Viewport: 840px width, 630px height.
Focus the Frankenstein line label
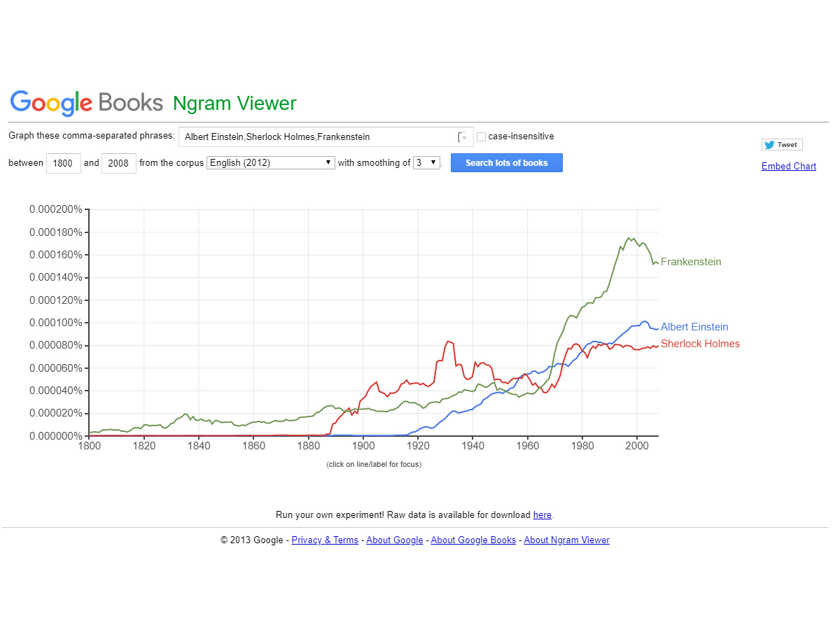pyautogui.click(x=690, y=262)
